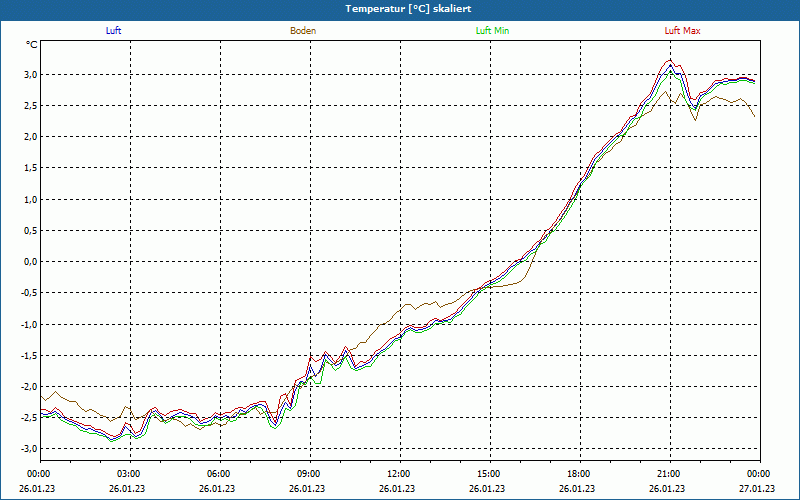Click the '1,5' y-axis value
This screenshot has width=800, height=500.
pyautogui.click(x=31, y=168)
